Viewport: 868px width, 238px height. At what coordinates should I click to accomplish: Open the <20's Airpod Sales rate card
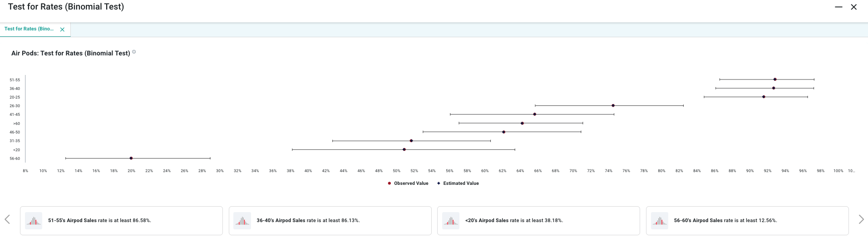pos(538,221)
